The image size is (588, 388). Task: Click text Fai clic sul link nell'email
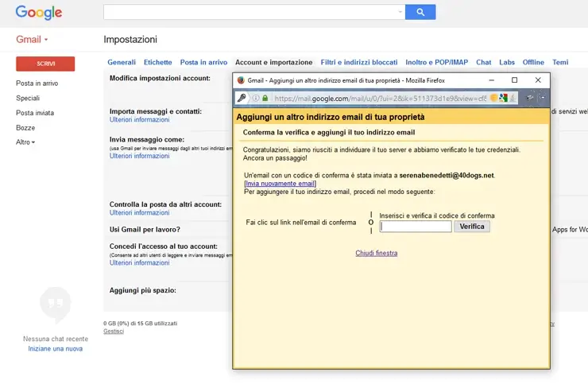[x=300, y=223]
